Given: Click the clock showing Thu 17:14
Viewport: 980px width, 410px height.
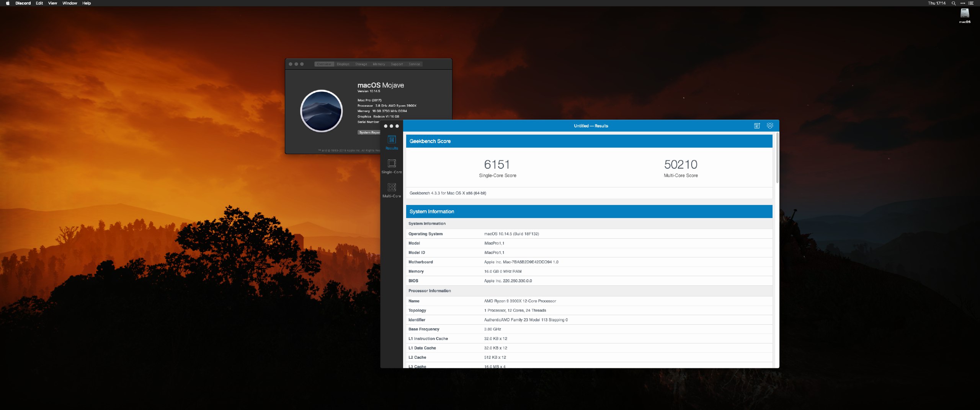Looking at the screenshot, I should (x=937, y=3).
